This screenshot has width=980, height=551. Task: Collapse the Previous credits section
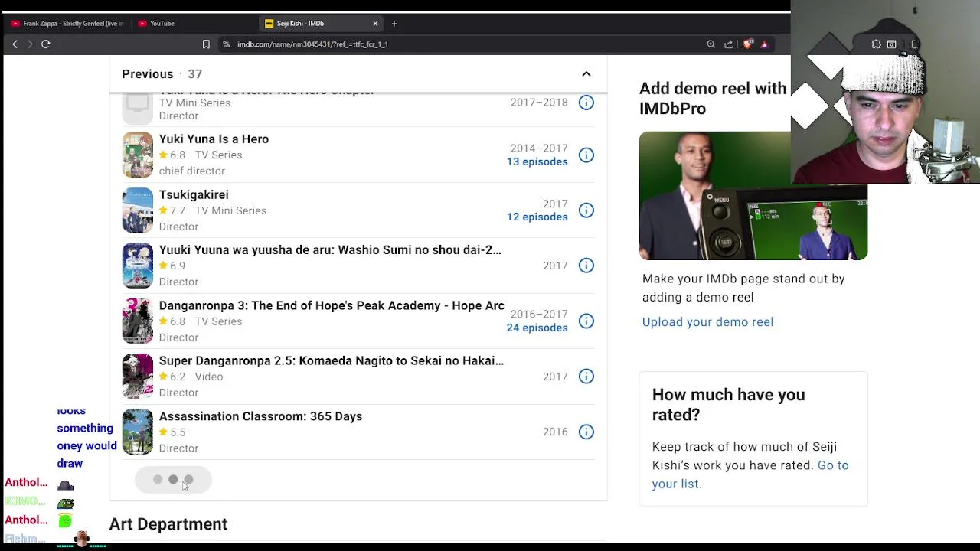586,74
